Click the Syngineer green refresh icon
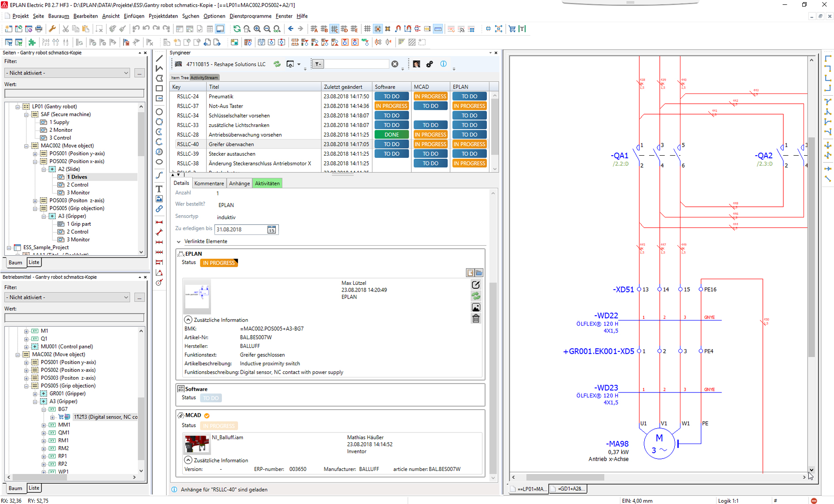 277,64
